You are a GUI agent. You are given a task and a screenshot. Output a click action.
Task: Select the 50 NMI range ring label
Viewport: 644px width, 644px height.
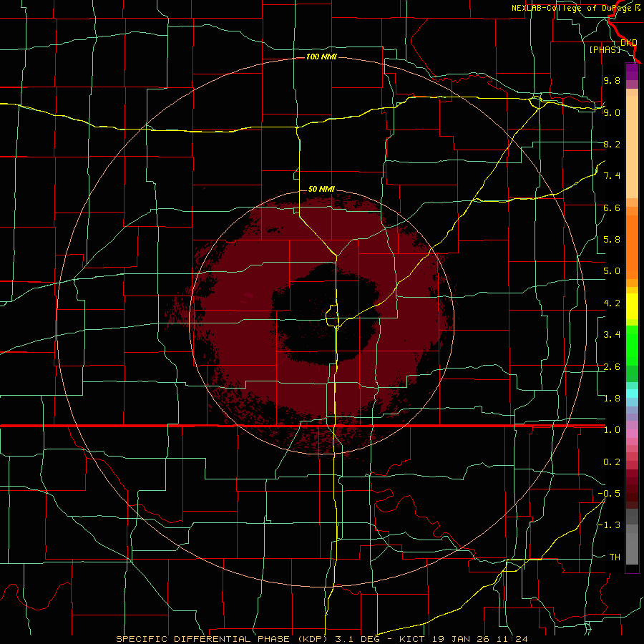(321, 189)
